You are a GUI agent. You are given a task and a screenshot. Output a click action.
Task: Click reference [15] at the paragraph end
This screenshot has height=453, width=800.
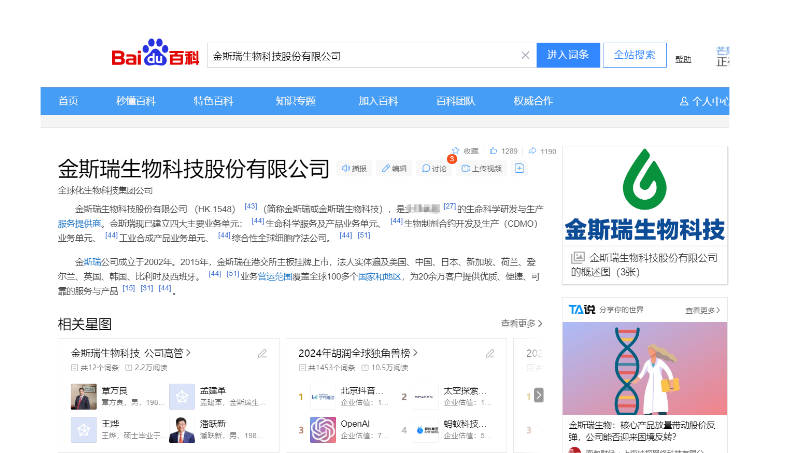coord(129,288)
